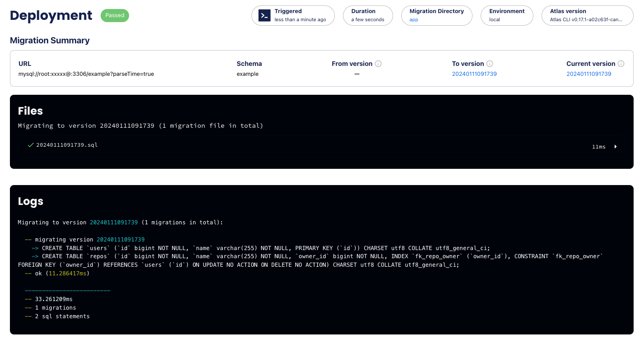644x348 pixels.
Task: Click the From version info icon
Action: click(x=378, y=64)
